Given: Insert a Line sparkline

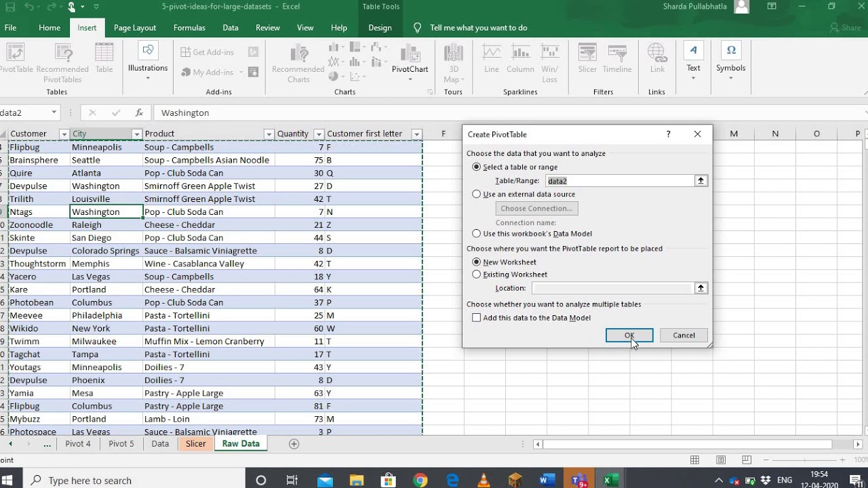Looking at the screenshot, I should click(x=492, y=58).
